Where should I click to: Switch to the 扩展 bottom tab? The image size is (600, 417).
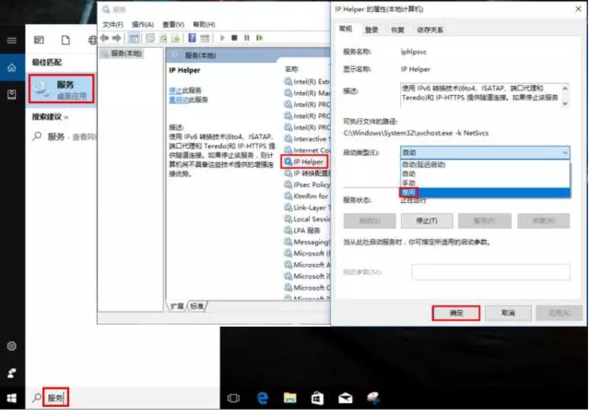pyautogui.click(x=177, y=307)
